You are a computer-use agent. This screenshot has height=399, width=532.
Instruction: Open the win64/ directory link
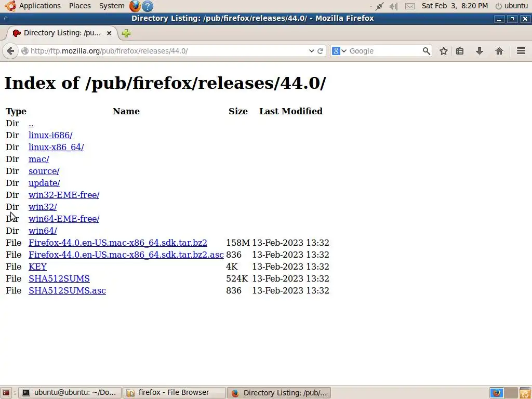43,231
